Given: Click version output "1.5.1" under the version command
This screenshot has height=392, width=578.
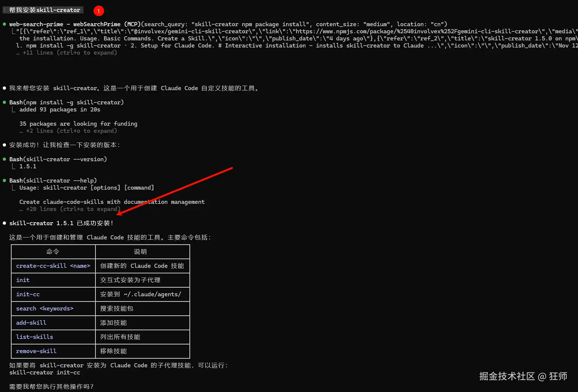Looking at the screenshot, I should coord(28,166).
